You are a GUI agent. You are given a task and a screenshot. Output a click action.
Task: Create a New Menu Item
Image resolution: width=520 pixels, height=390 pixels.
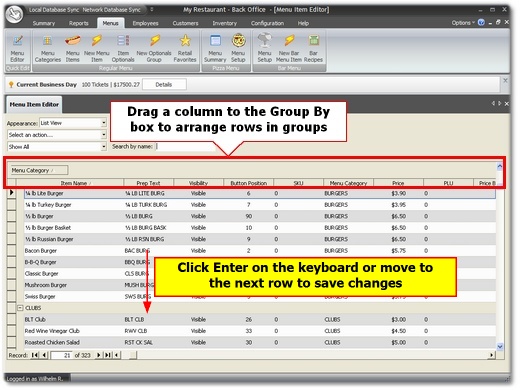tap(97, 48)
